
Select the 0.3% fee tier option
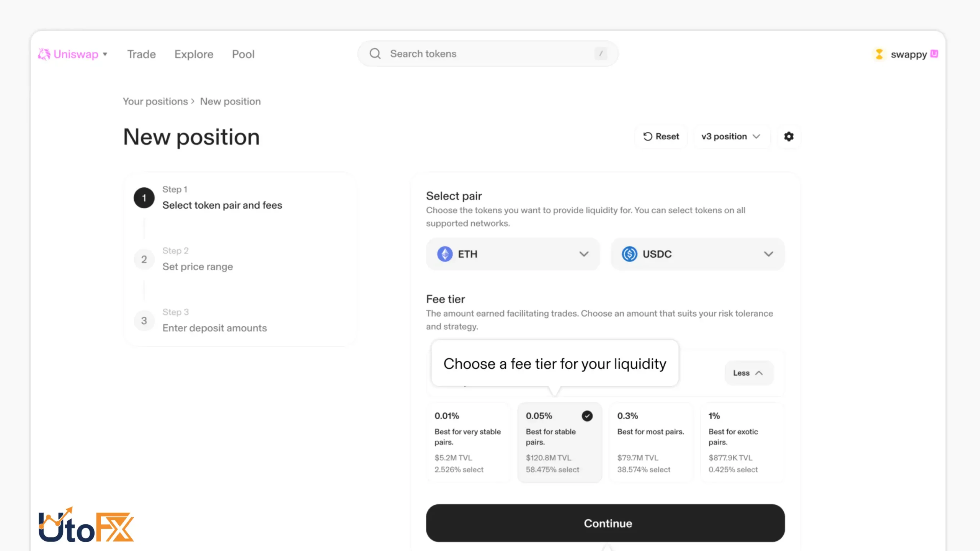(x=651, y=442)
